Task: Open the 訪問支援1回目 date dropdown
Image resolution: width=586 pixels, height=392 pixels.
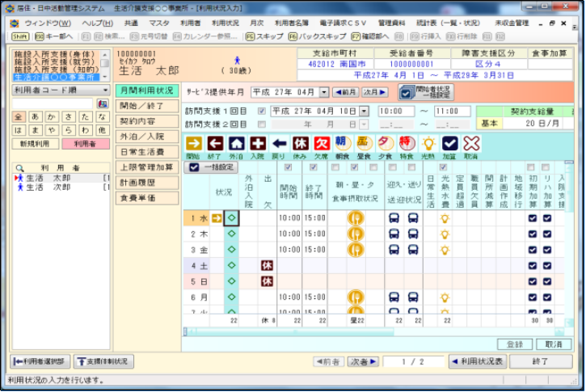Action: tap(352, 111)
